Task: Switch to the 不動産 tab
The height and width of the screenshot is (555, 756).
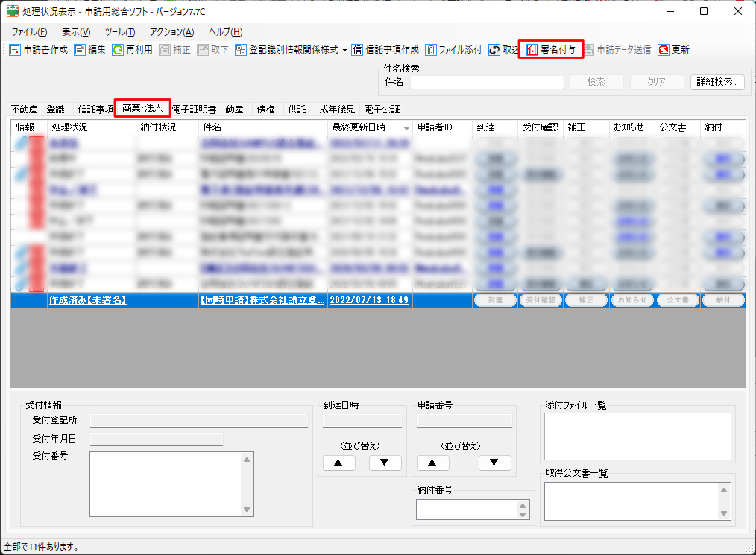Action: (24, 109)
